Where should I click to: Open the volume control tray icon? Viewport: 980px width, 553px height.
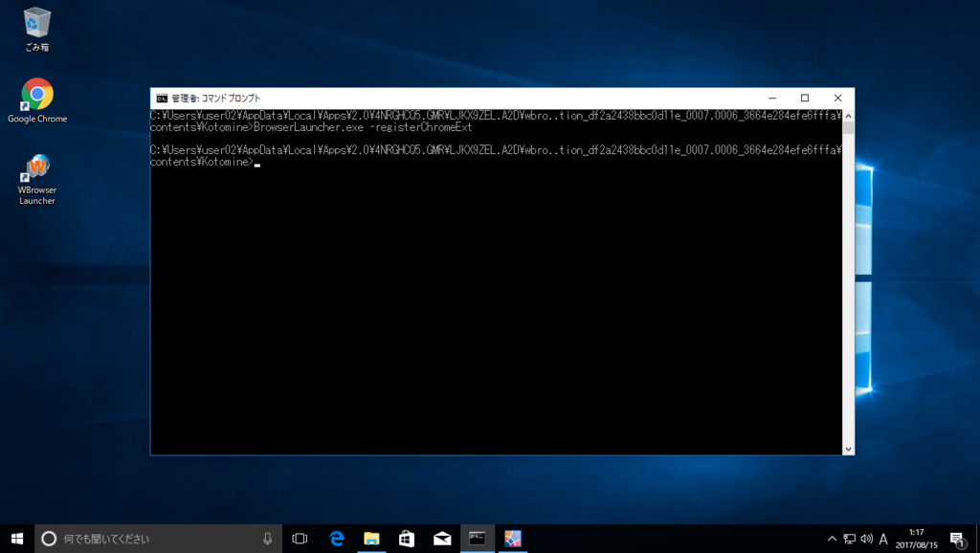click(x=866, y=539)
